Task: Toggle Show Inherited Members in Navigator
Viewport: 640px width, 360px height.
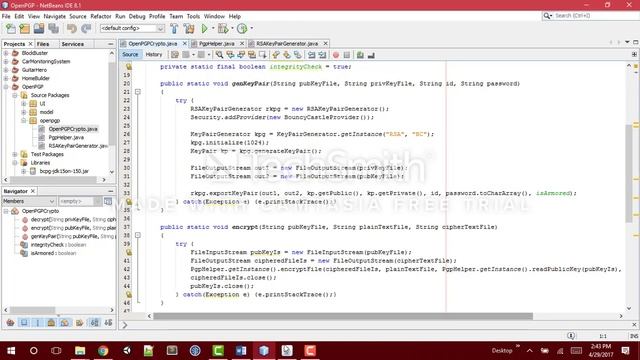Action: (11, 322)
